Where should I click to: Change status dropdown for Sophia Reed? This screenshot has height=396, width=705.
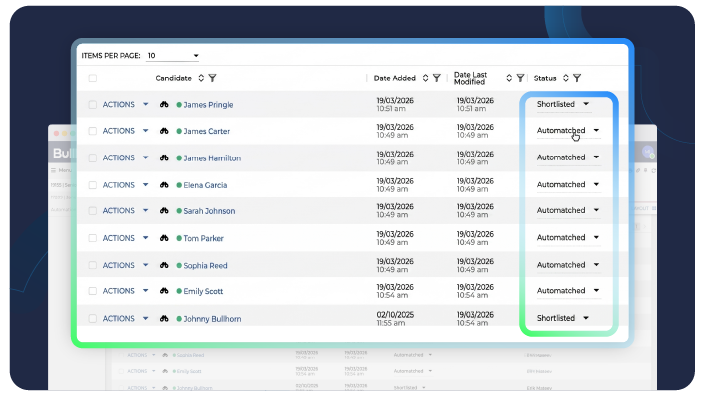click(x=568, y=265)
